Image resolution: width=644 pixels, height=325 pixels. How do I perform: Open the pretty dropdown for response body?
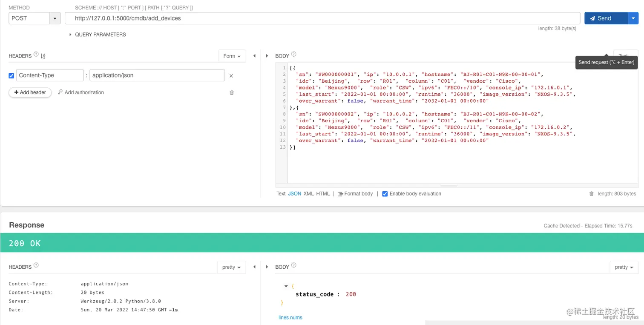[x=624, y=267]
